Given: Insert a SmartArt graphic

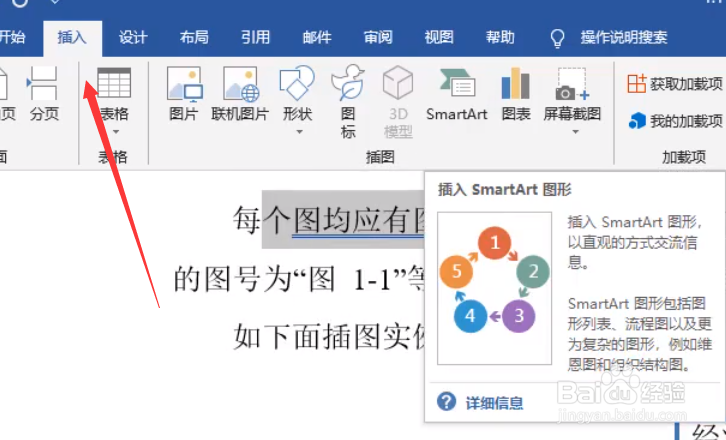Looking at the screenshot, I should 457,93.
